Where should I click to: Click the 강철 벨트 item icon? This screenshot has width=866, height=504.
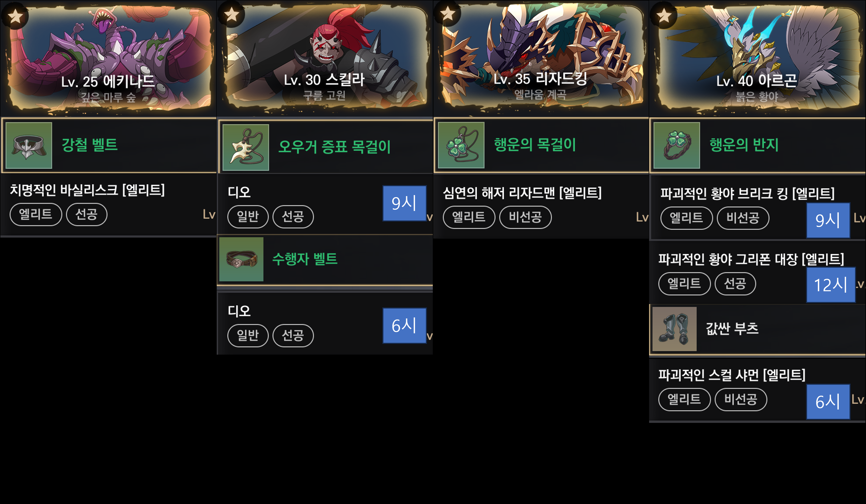[29, 145]
